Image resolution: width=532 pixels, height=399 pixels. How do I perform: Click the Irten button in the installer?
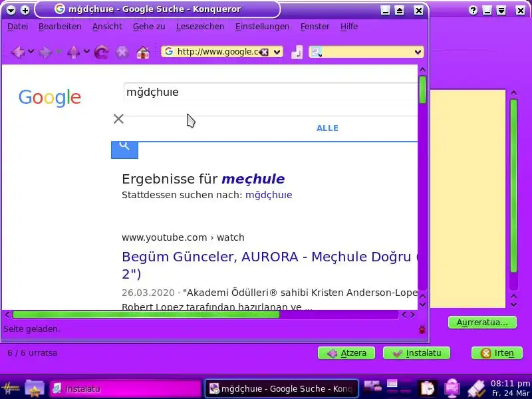pyautogui.click(x=497, y=353)
